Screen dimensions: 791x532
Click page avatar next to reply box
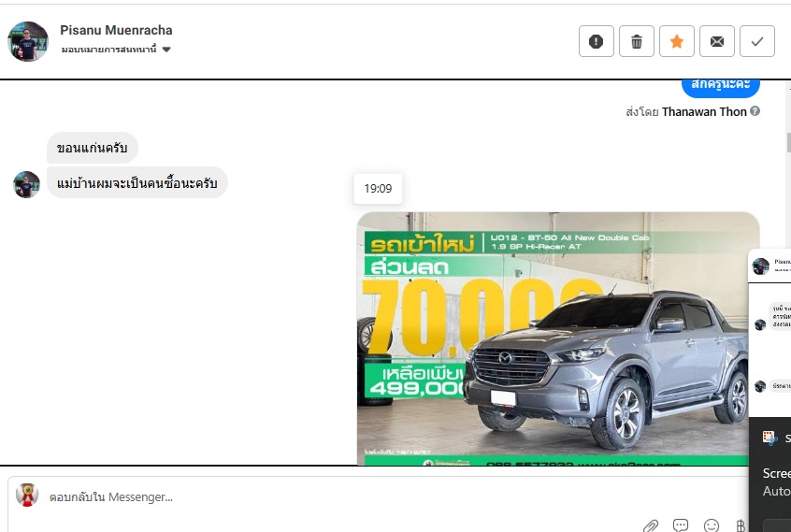click(27, 495)
